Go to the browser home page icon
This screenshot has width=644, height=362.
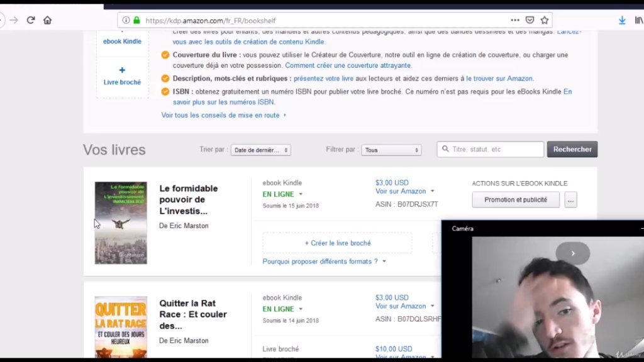click(48, 20)
